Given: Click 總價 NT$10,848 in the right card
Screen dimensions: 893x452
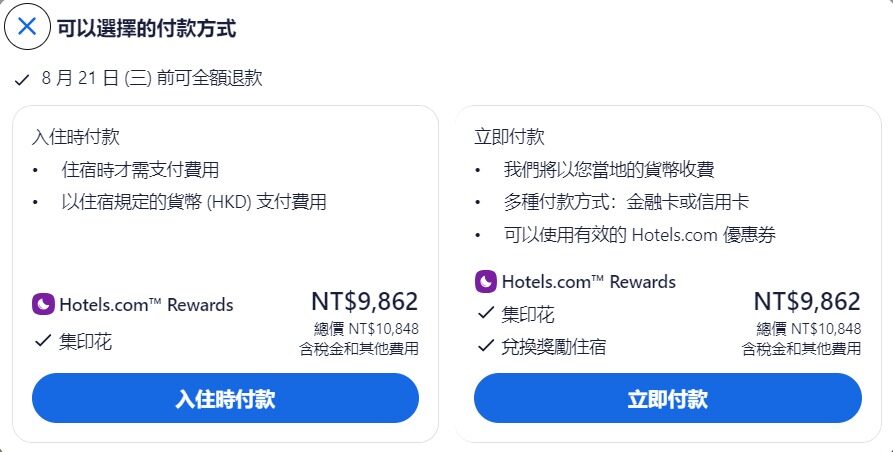Looking at the screenshot, I should [809, 328].
